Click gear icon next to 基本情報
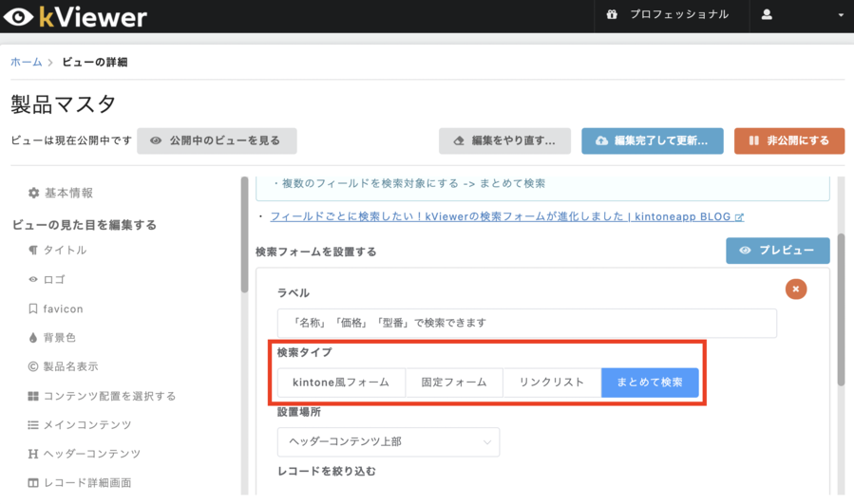Image resolution: width=854 pixels, height=504 pixels. pos(34,193)
